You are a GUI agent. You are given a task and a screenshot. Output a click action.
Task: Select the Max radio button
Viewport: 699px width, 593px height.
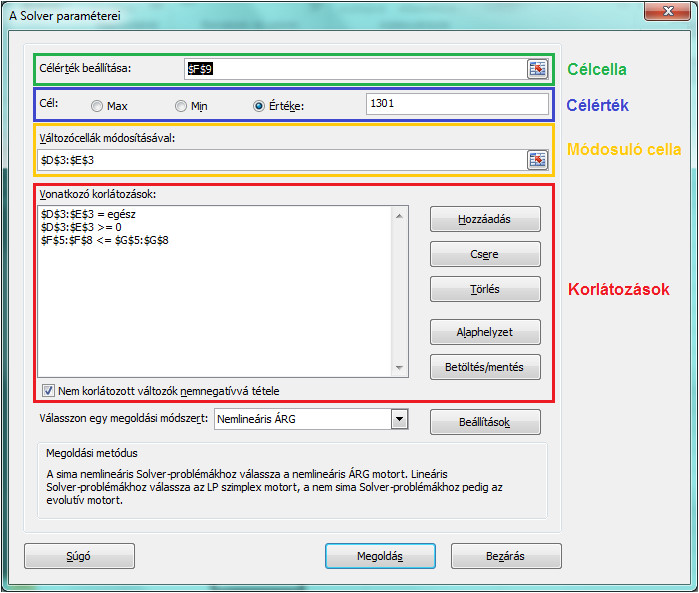[x=96, y=106]
